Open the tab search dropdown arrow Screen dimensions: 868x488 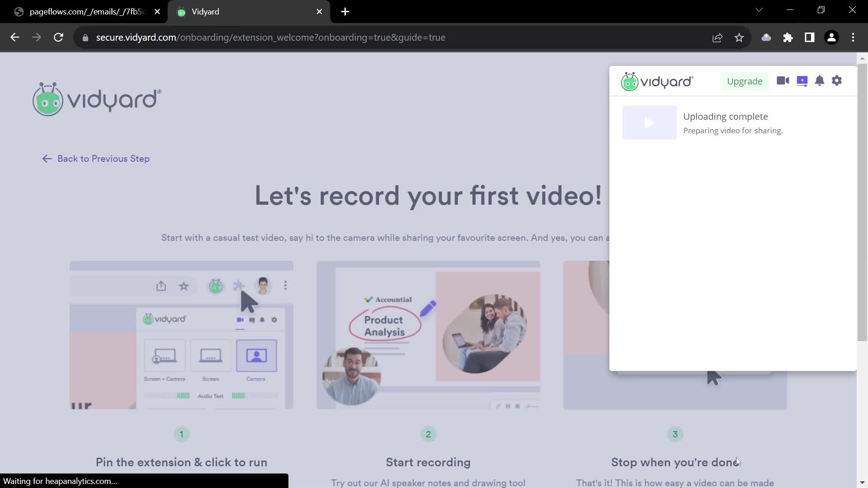(759, 10)
